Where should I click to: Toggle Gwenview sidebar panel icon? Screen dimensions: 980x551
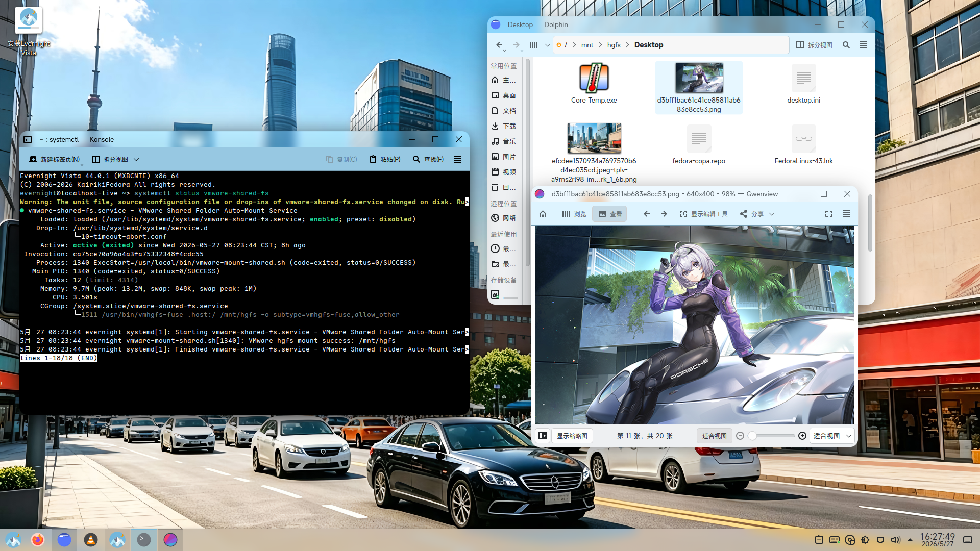click(x=543, y=436)
